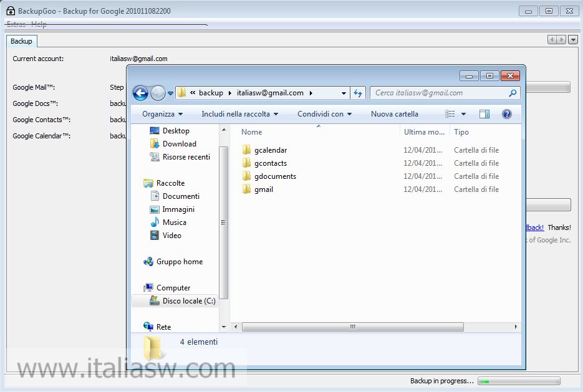
Task: Open the 'Condividi con' menu
Action: coord(324,114)
